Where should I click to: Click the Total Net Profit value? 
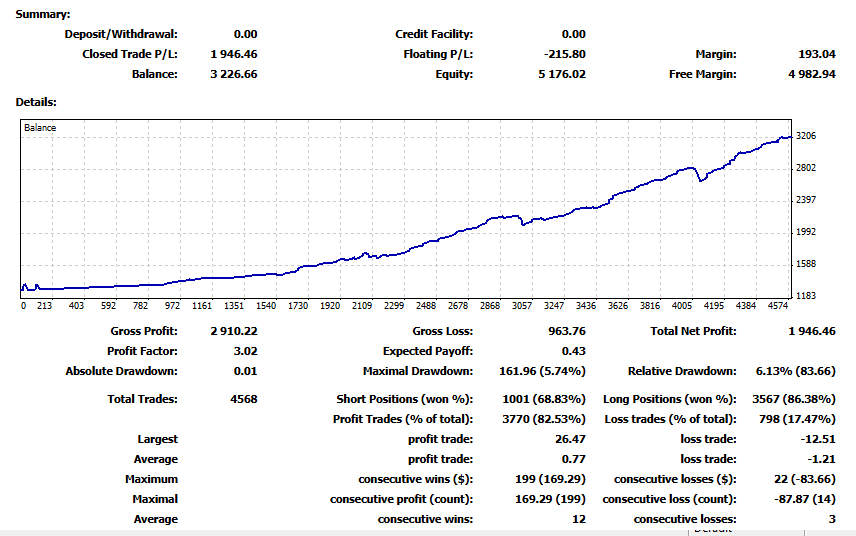pos(811,331)
